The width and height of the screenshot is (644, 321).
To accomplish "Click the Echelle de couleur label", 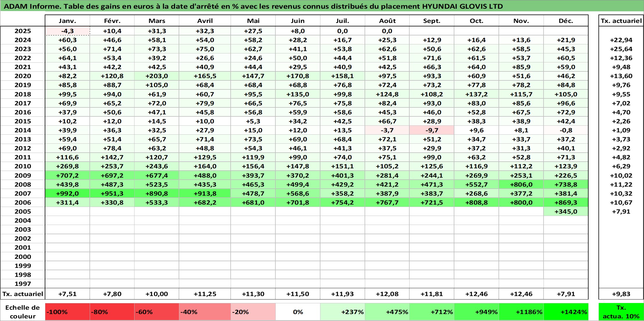I will tap(23, 312).
